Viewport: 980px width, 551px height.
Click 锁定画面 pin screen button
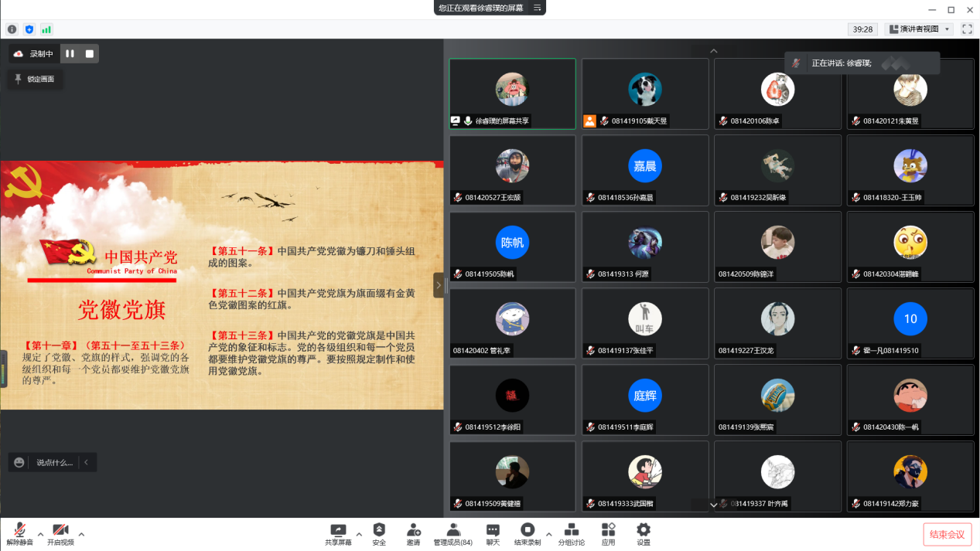(36, 79)
